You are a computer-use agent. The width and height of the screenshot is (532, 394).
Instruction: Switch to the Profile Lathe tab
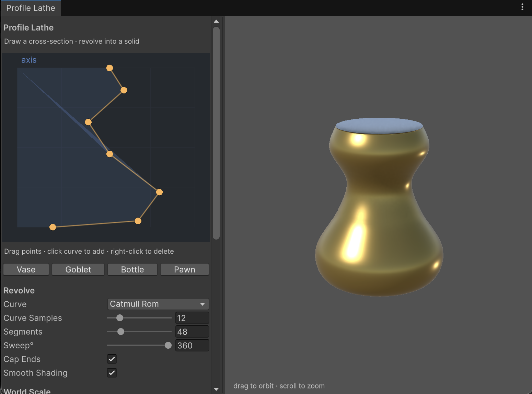coord(31,8)
